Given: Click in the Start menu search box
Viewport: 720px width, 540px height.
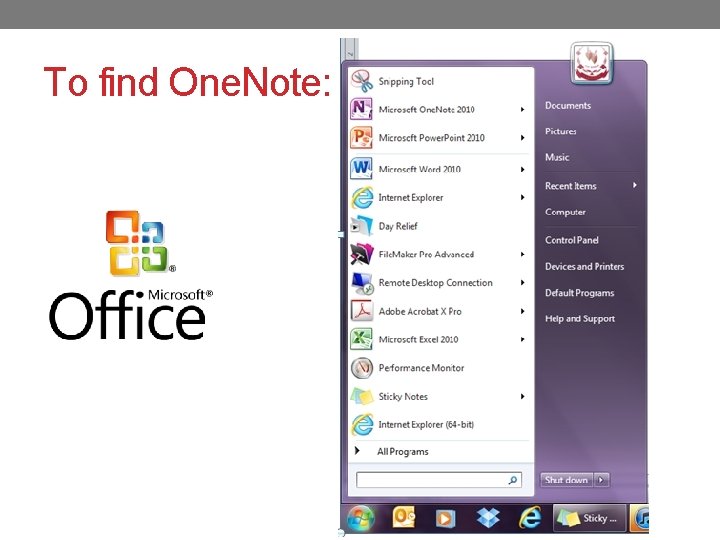Looking at the screenshot, I should coord(439,480).
